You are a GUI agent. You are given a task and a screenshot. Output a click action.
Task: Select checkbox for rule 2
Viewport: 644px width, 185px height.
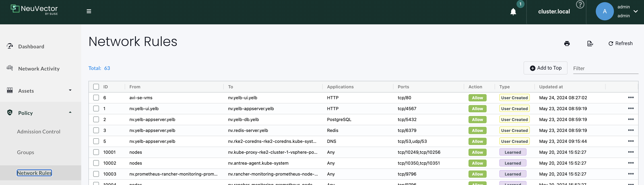coord(96,119)
